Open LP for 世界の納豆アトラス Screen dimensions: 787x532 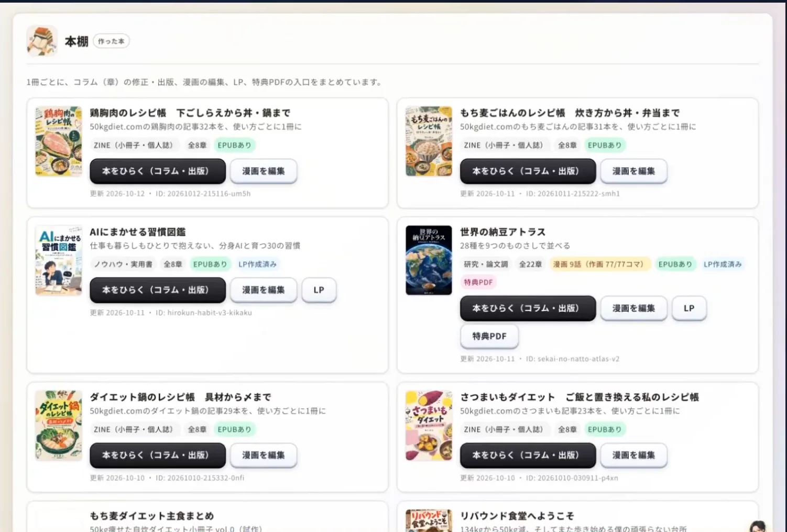689,308
